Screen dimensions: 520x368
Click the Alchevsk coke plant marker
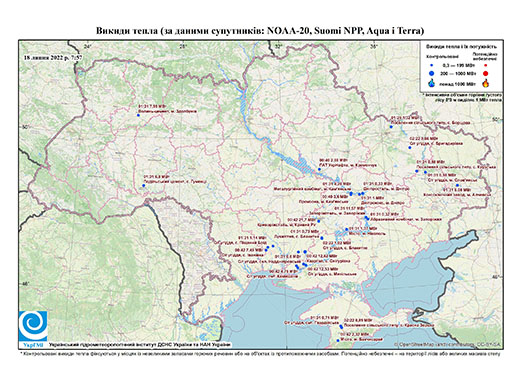(457, 185)
